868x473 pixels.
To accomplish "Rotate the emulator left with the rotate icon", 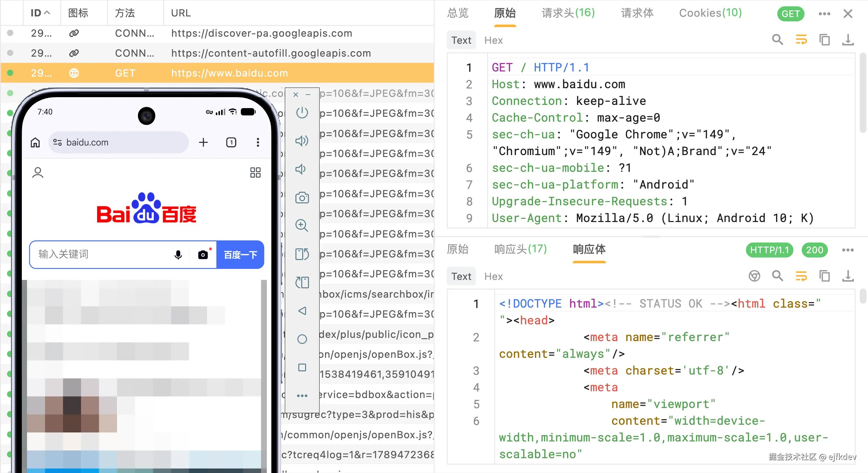I will point(302,283).
